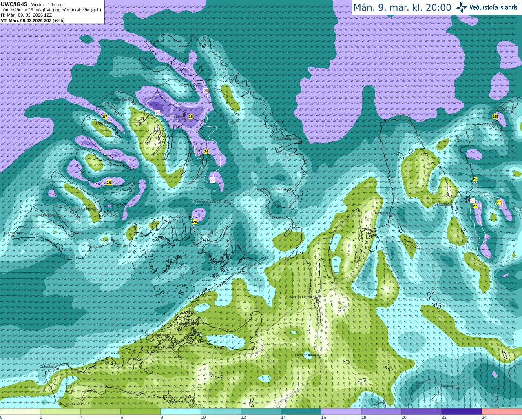Click the Stykkishólmur station label
Viewport: 522px width, 420px height.
point(156,334)
